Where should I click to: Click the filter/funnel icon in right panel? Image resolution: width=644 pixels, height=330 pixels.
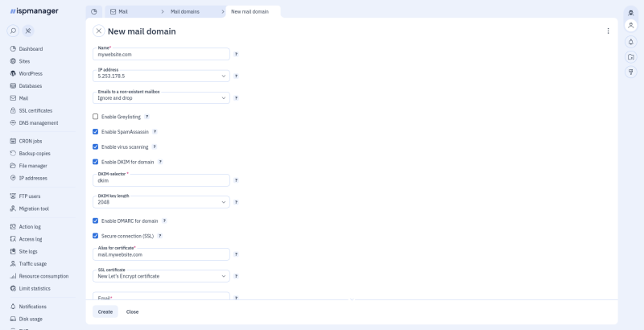[631, 72]
